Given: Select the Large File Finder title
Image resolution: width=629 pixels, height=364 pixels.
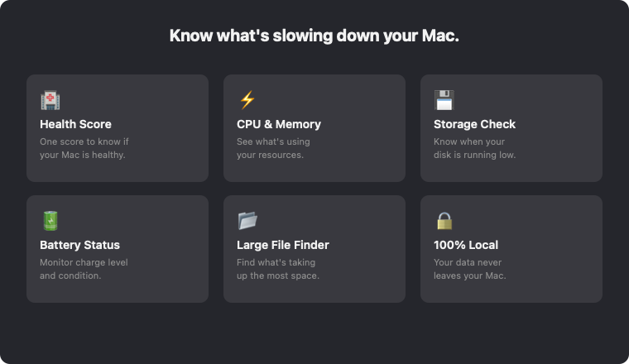Looking at the screenshot, I should pos(283,245).
